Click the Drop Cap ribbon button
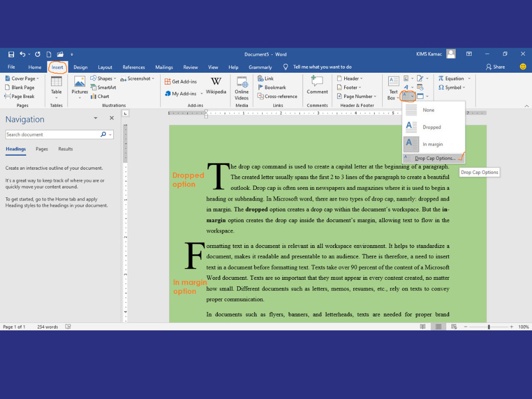The width and height of the screenshot is (532, 399). coord(408,96)
